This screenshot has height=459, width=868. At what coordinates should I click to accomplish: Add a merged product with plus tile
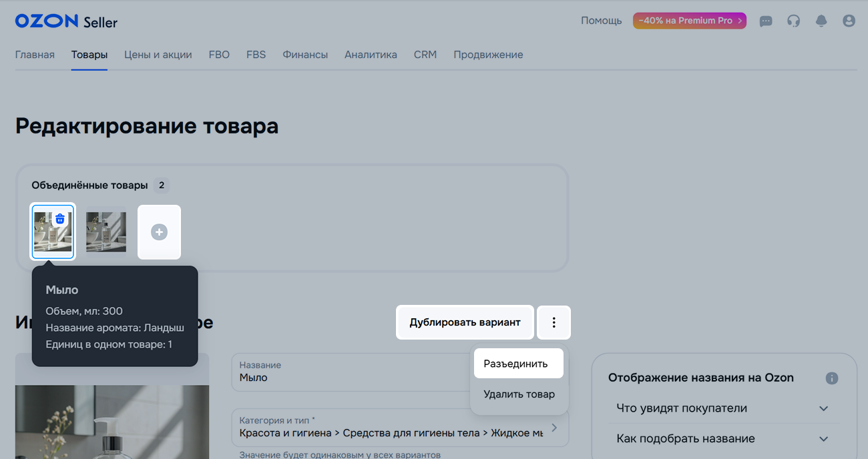pyautogui.click(x=159, y=232)
